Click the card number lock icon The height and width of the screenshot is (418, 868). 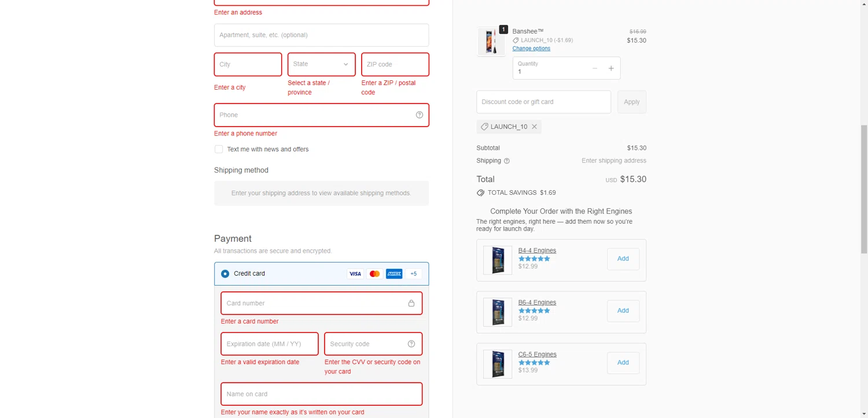coord(411,304)
